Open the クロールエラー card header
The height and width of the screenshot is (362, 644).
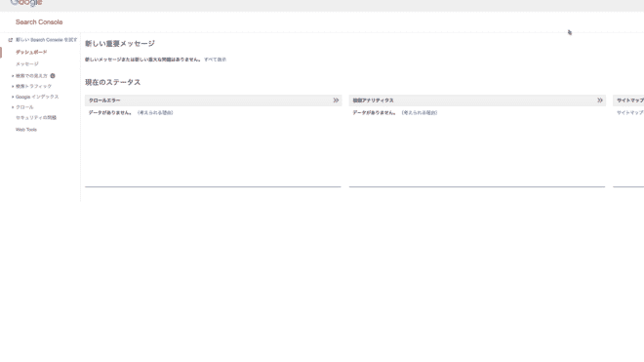click(x=213, y=101)
